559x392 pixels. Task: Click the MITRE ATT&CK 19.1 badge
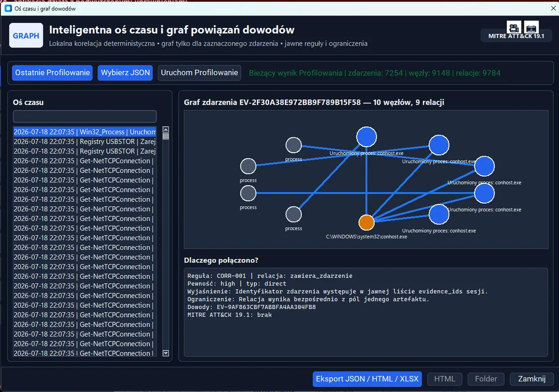coord(516,36)
